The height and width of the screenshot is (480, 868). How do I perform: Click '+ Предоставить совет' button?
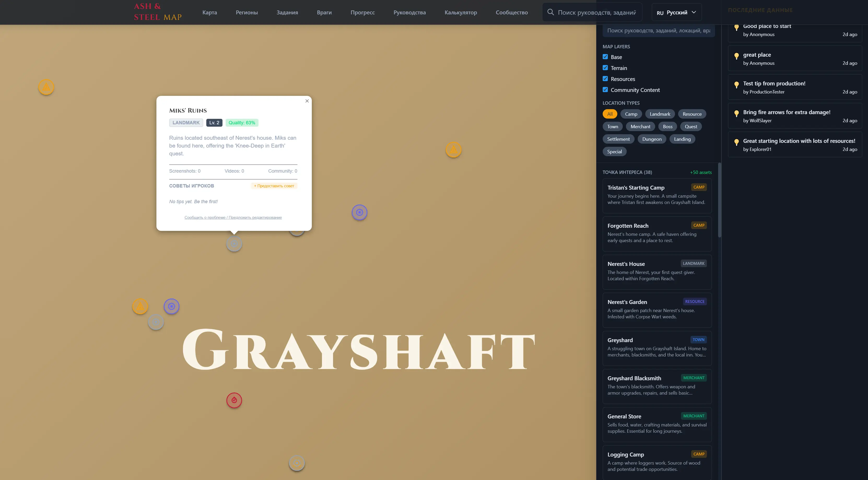[x=274, y=186]
